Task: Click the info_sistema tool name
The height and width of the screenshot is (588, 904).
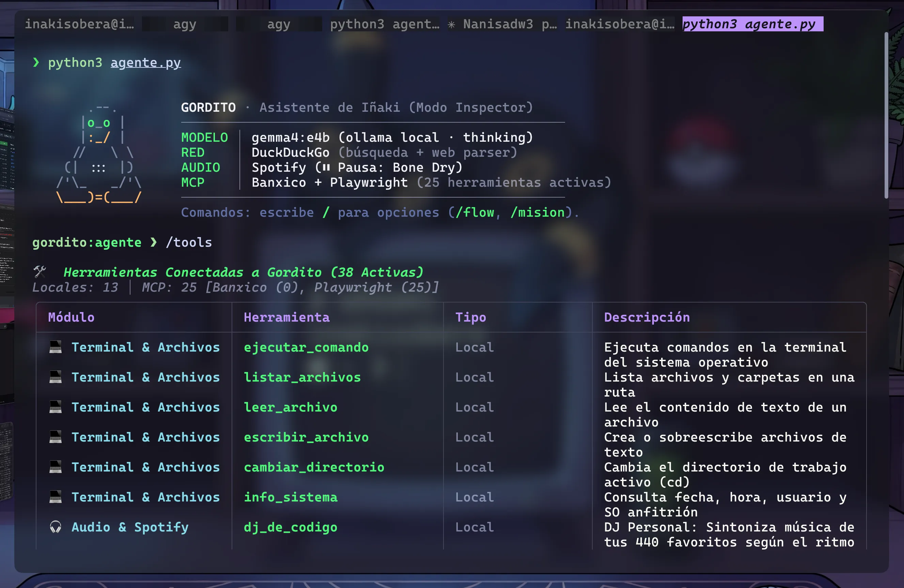Action: [x=291, y=497]
